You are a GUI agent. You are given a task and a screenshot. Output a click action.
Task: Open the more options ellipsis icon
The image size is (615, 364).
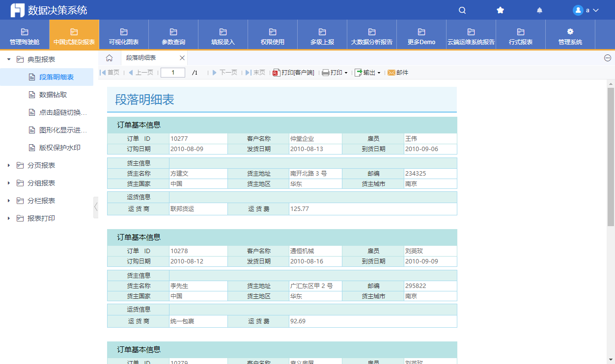(608, 58)
